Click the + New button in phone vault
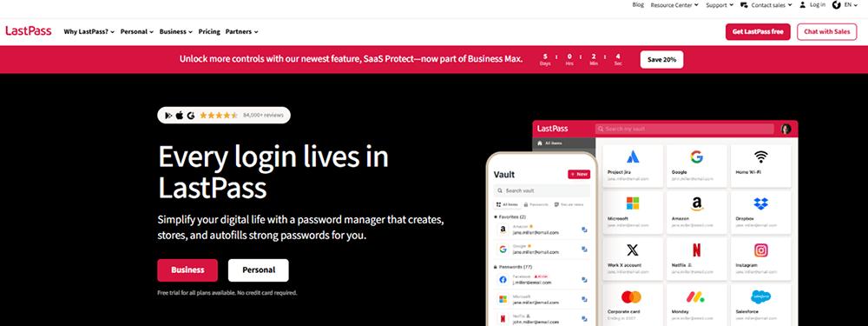The height and width of the screenshot is (326, 868). (x=579, y=174)
